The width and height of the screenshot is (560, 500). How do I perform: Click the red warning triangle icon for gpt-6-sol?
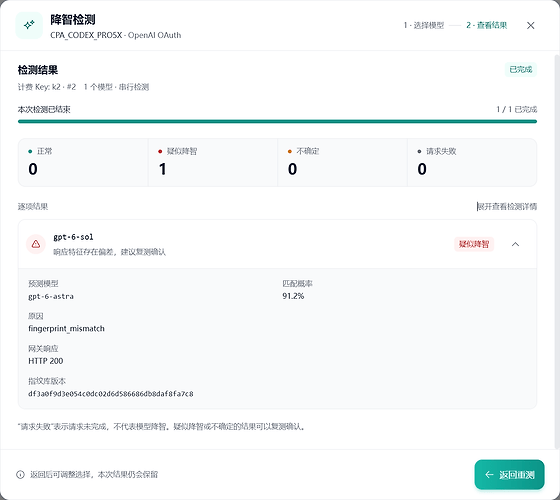click(x=36, y=244)
